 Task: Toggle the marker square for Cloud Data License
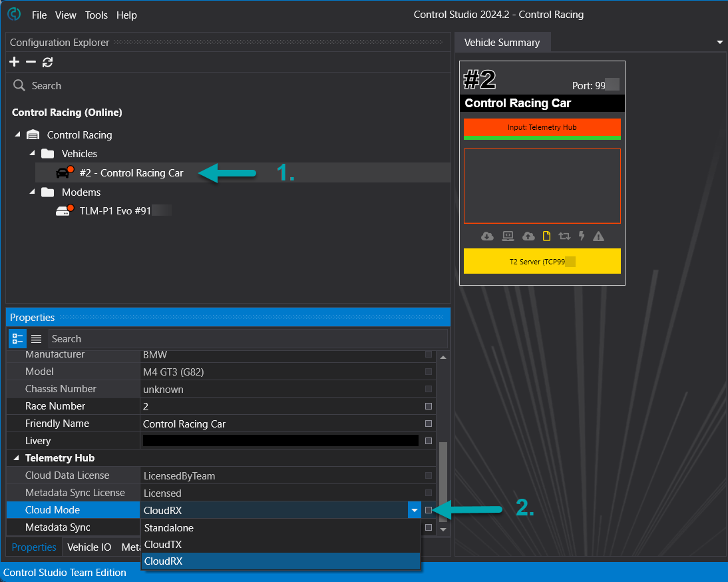coord(429,475)
